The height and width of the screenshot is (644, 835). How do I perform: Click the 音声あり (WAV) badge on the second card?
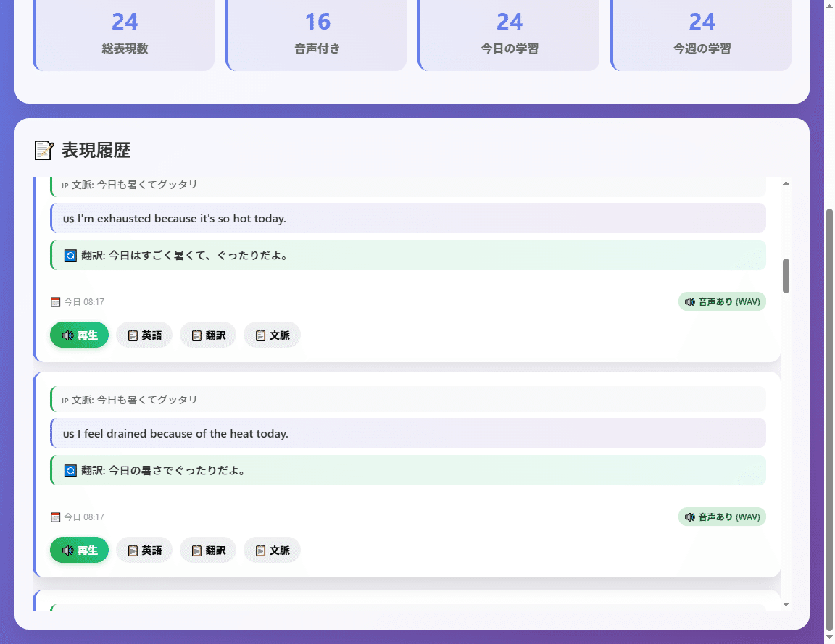coord(722,517)
